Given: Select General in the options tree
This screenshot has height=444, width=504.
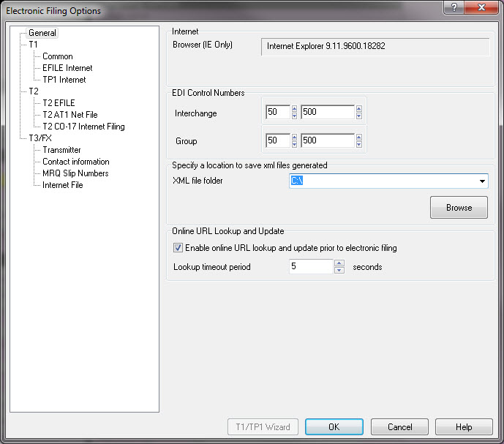Looking at the screenshot, I should point(42,33).
